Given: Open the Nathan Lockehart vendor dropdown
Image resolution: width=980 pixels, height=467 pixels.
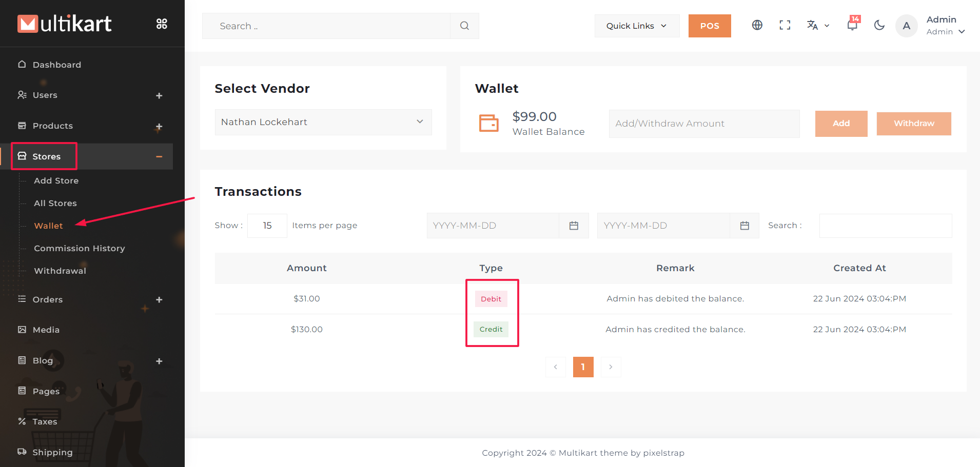Looking at the screenshot, I should [x=323, y=122].
